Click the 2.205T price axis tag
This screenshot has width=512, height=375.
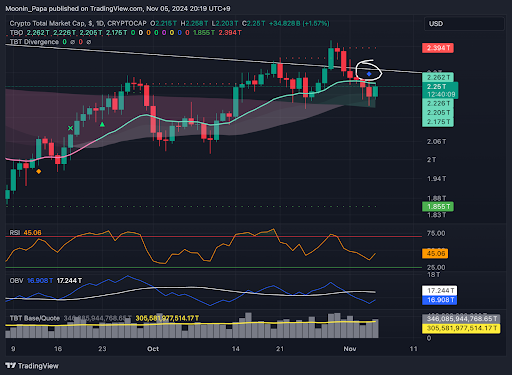coord(438,113)
